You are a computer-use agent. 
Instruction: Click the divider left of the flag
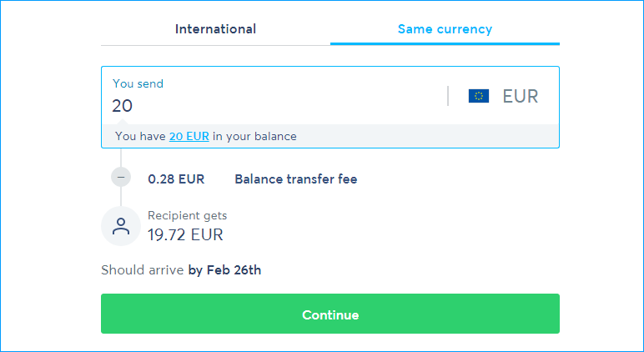[x=448, y=96]
